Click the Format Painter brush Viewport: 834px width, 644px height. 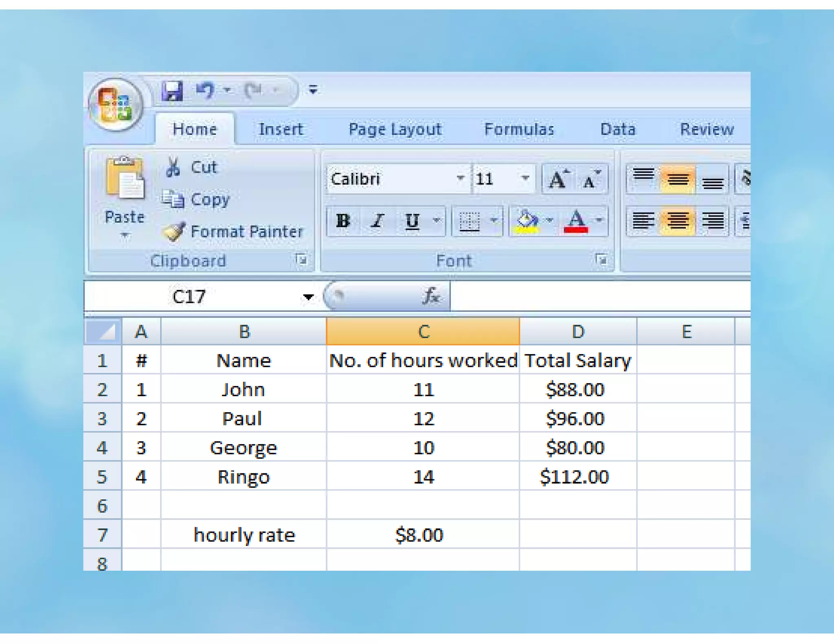(174, 232)
